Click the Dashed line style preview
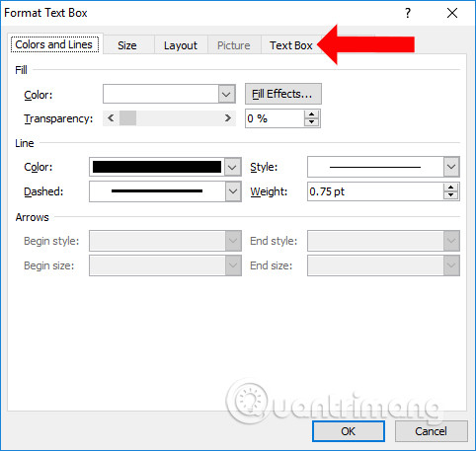Screen dimensions: 476x451 (x=157, y=191)
